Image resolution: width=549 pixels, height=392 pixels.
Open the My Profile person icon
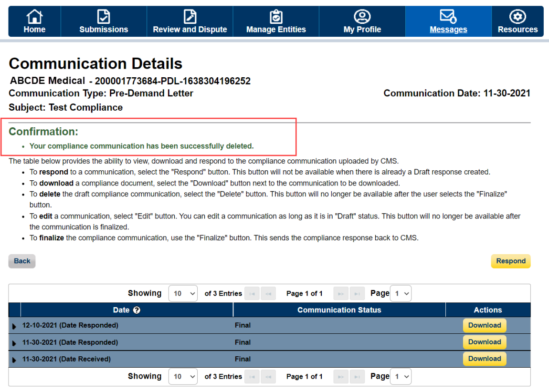pos(362,17)
